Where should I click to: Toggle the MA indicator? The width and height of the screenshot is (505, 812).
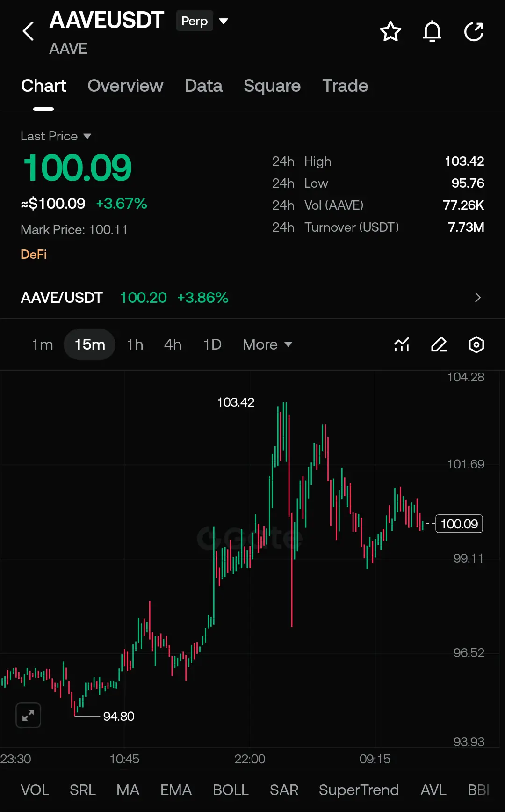(x=128, y=790)
